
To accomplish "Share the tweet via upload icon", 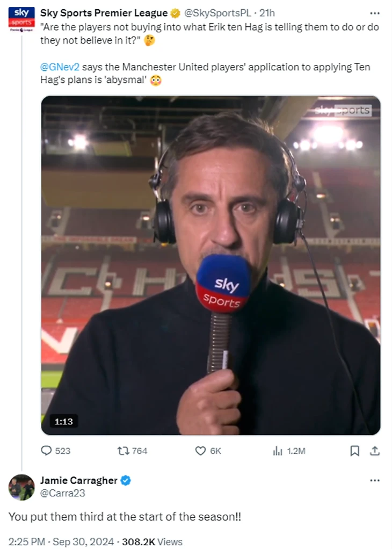I will click(375, 451).
